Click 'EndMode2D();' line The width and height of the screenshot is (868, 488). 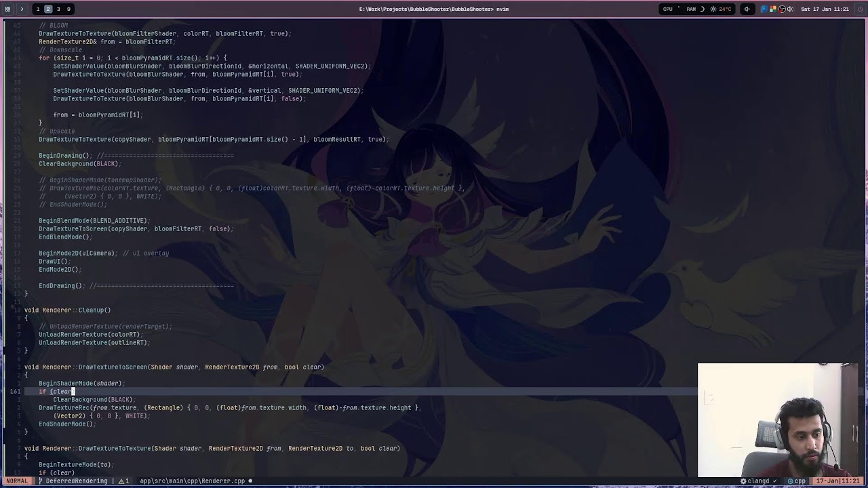[x=60, y=270]
